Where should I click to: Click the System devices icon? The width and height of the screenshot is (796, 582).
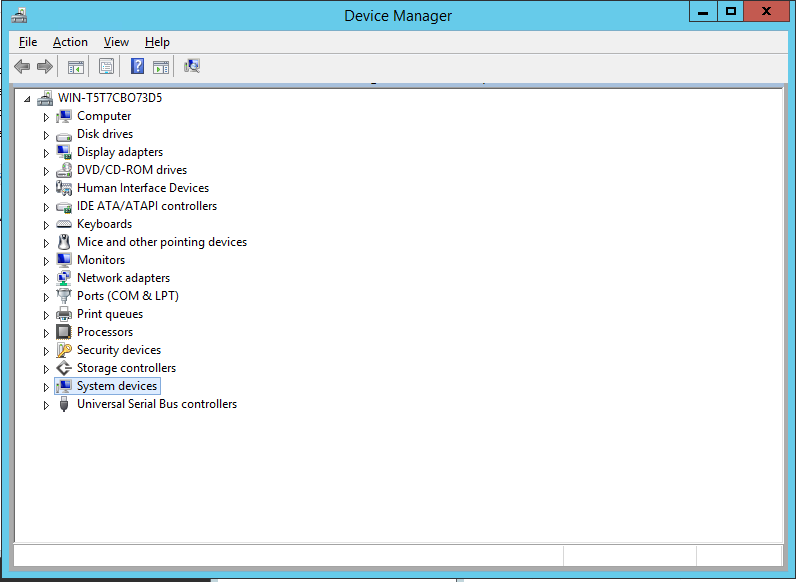64,386
